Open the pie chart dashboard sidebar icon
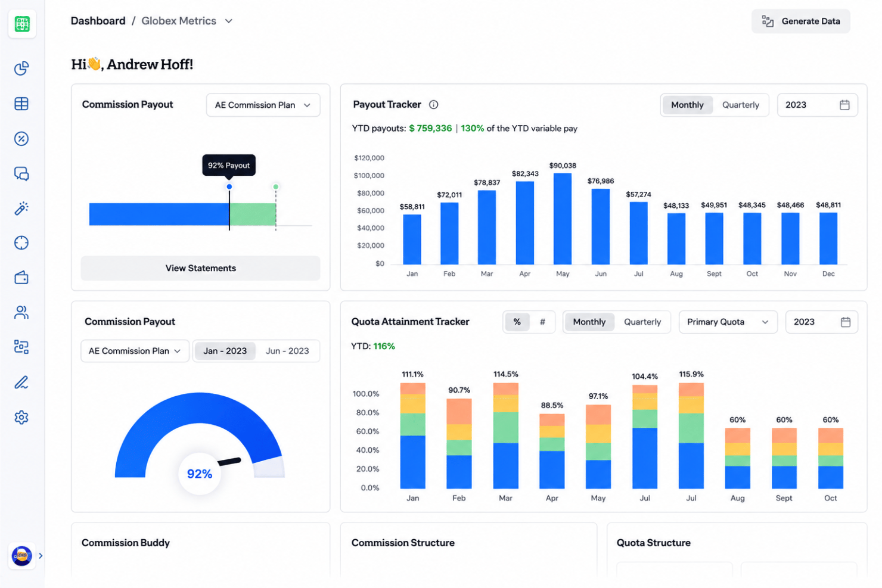Image resolution: width=882 pixels, height=588 pixels. (x=21, y=69)
